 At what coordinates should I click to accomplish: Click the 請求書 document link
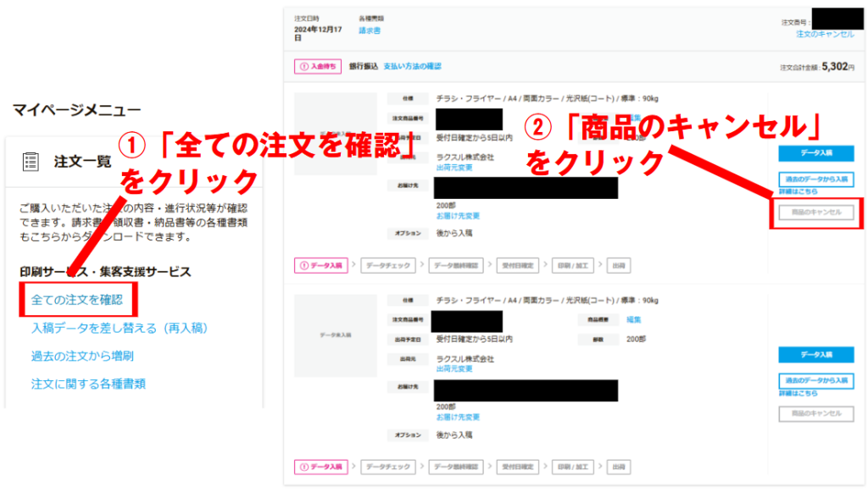[x=370, y=30]
